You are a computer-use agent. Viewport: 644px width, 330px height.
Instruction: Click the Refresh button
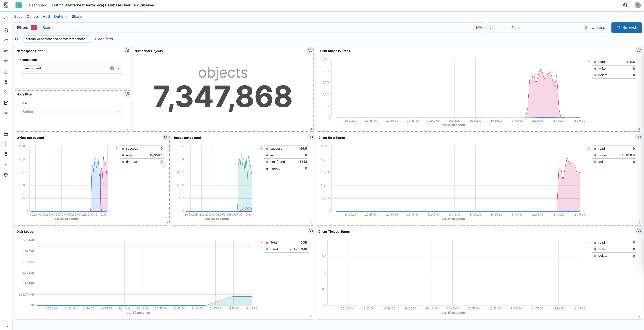tap(626, 27)
